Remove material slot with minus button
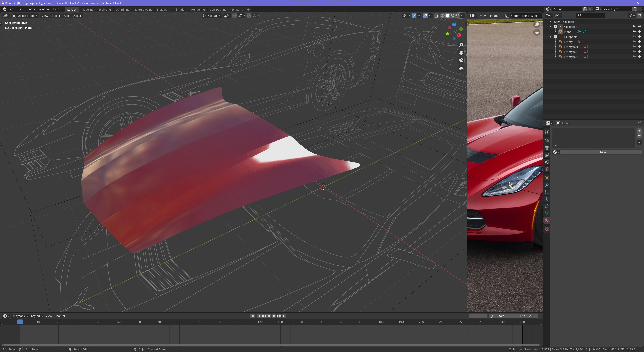The height and width of the screenshot is (352, 644). [639, 136]
